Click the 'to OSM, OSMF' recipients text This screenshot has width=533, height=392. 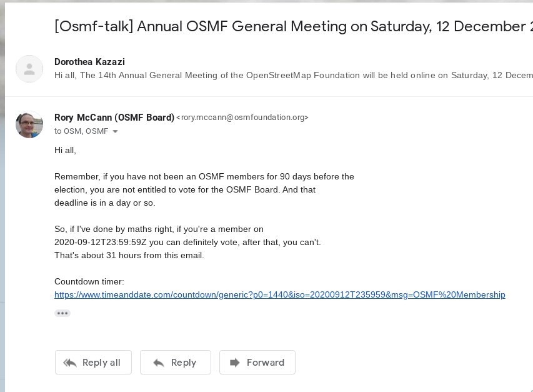[81, 131]
